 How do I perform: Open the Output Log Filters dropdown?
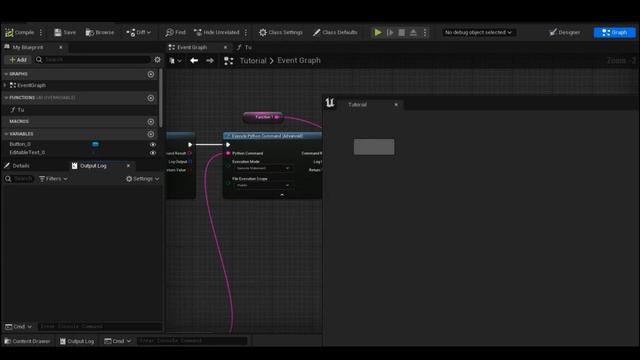tap(53, 179)
